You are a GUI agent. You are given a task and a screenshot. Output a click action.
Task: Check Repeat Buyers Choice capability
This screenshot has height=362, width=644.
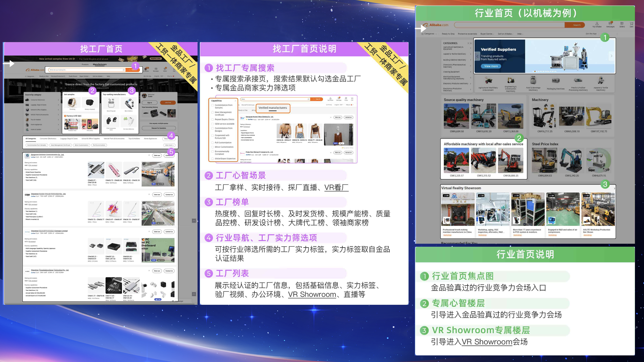click(x=212, y=119)
